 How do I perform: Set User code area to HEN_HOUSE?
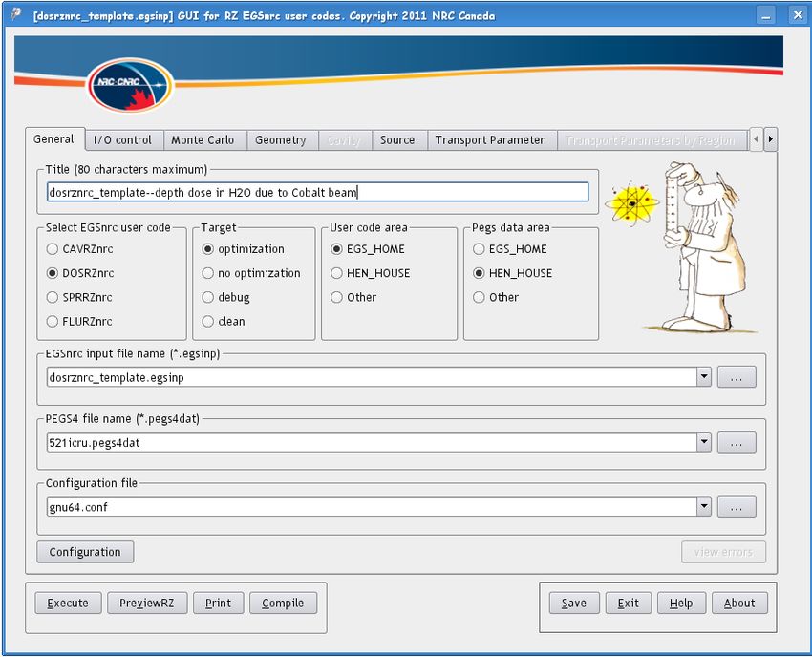click(371, 273)
